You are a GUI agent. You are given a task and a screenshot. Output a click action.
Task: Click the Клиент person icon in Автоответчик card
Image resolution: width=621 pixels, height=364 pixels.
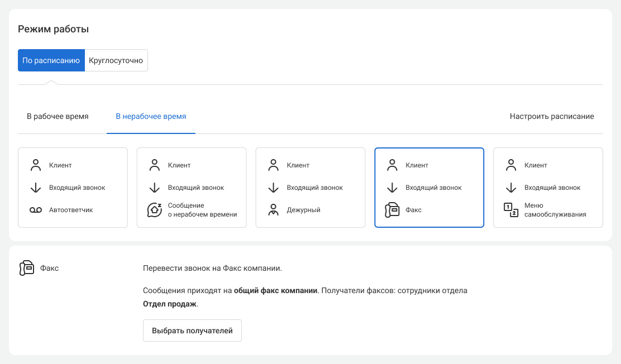[36, 165]
